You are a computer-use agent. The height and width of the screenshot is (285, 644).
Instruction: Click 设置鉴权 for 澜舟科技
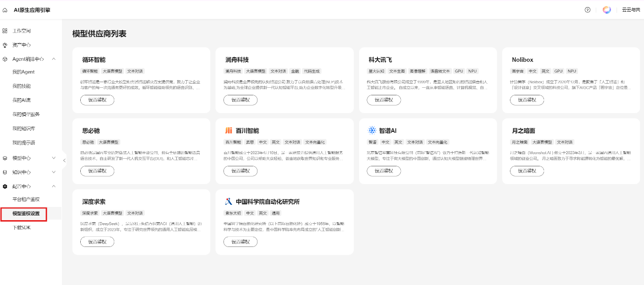pos(240,100)
